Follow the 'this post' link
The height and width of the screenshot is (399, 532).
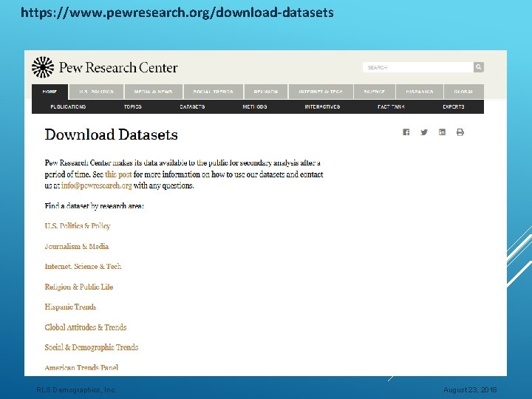118,174
